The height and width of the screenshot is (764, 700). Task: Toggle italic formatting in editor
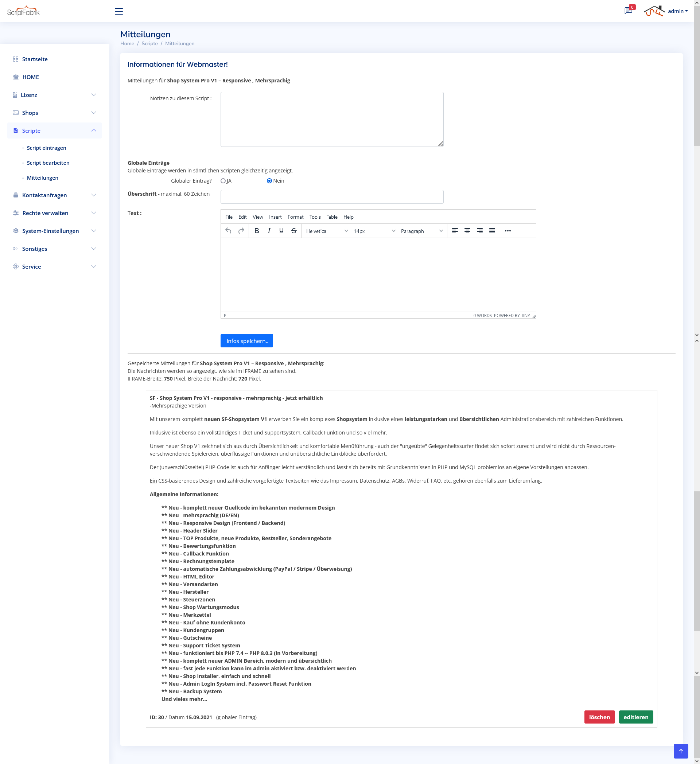269,231
